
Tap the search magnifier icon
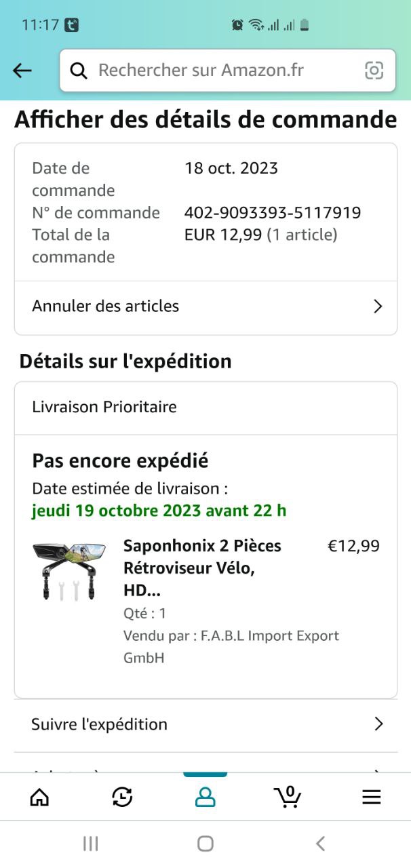[79, 71]
